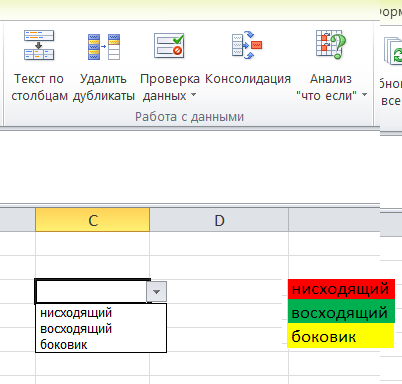Click the selected cell with the dropdown
Screen dimensions: 402x384
[91, 291]
